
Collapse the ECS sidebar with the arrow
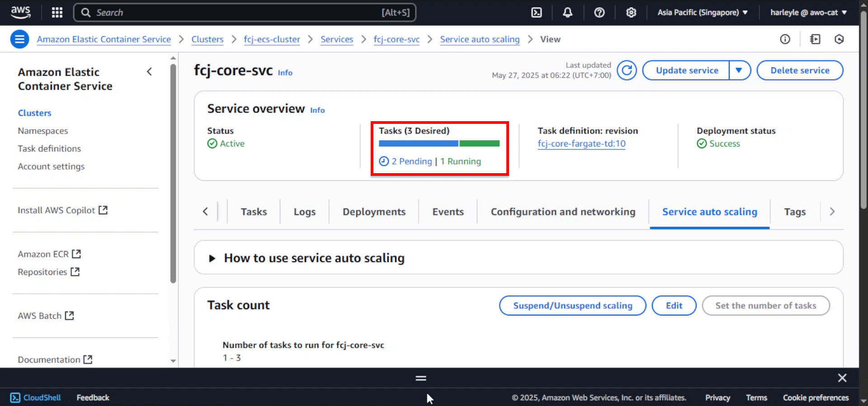(149, 71)
